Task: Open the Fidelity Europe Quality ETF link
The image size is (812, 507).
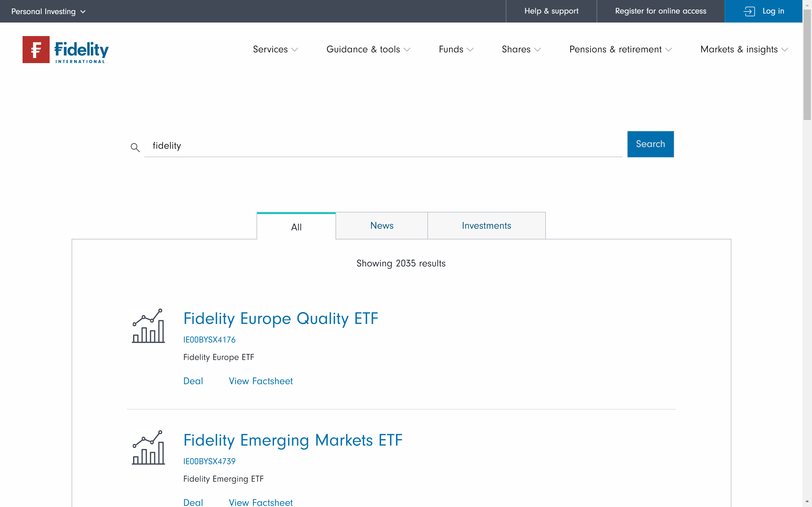Action: (x=281, y=319)
